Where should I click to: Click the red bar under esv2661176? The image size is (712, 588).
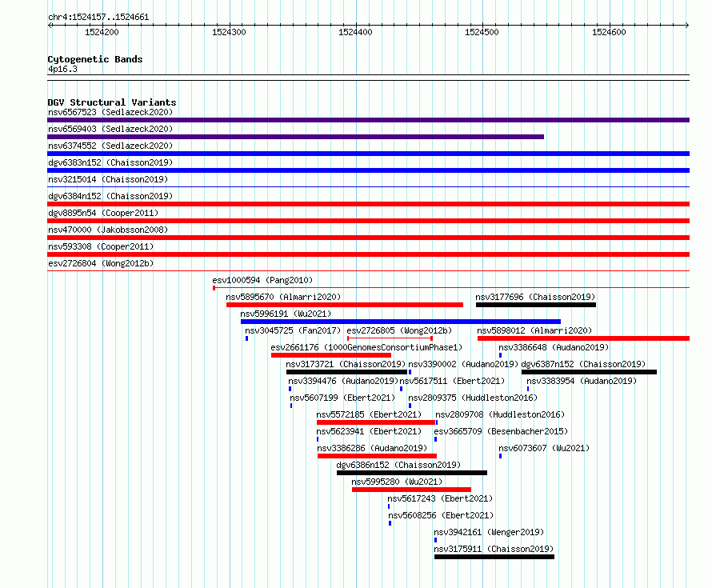click(331, 355)
